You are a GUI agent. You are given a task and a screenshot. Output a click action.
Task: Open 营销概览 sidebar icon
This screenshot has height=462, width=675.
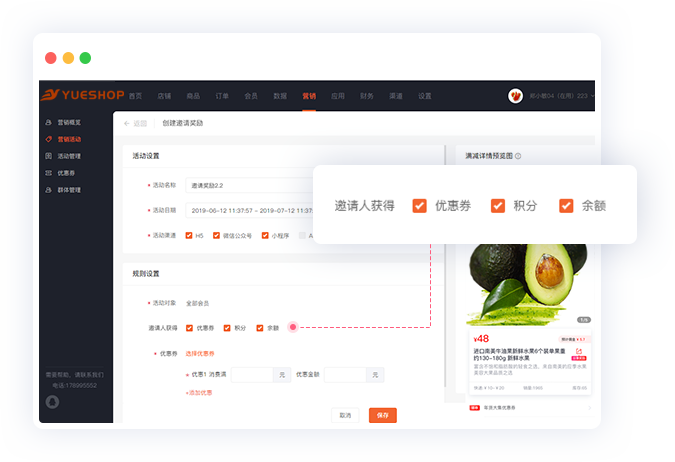click(x=49, y=122)
